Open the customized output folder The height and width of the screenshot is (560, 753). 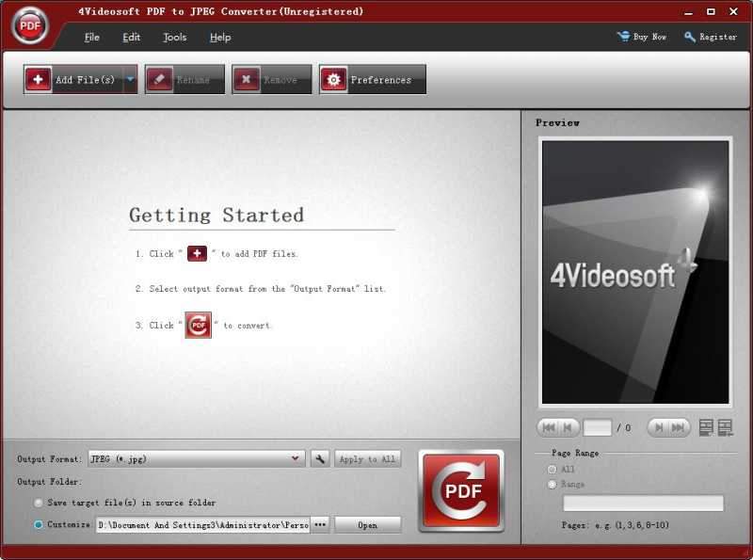click(x=368, y=524)
